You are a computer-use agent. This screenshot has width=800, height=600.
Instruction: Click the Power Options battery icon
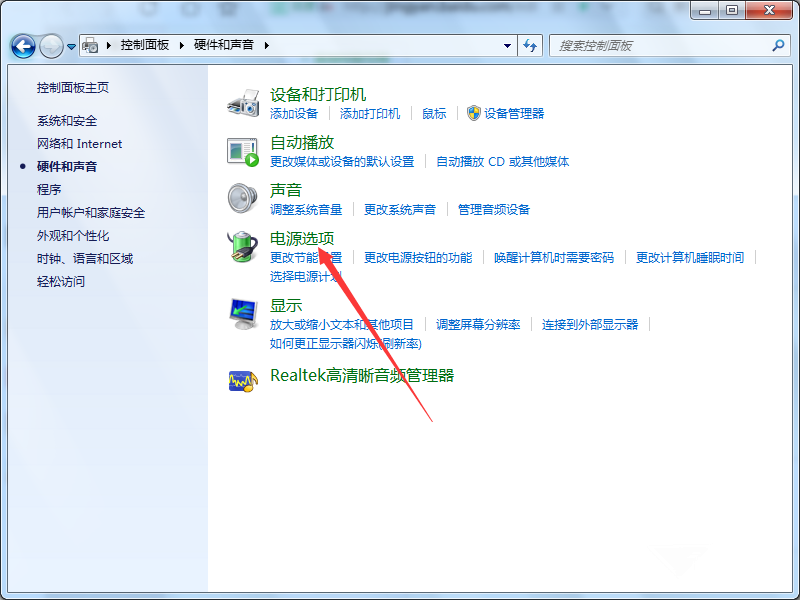click(243, 246)
